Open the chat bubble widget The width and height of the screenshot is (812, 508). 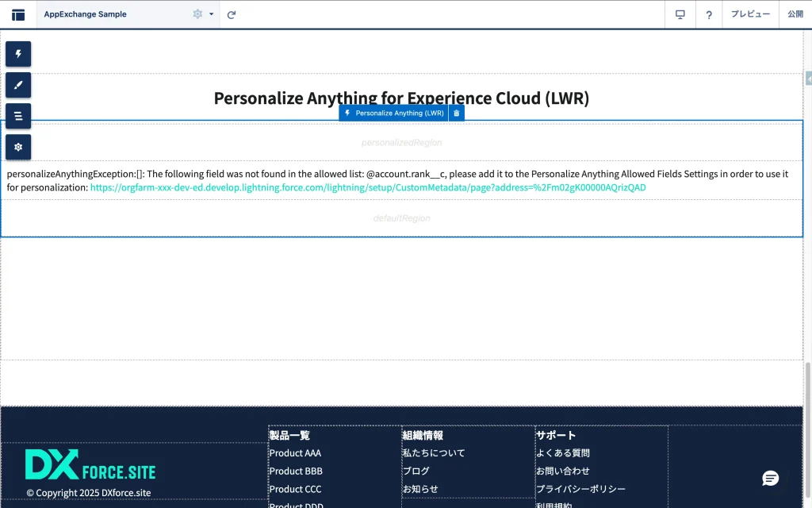770,478
